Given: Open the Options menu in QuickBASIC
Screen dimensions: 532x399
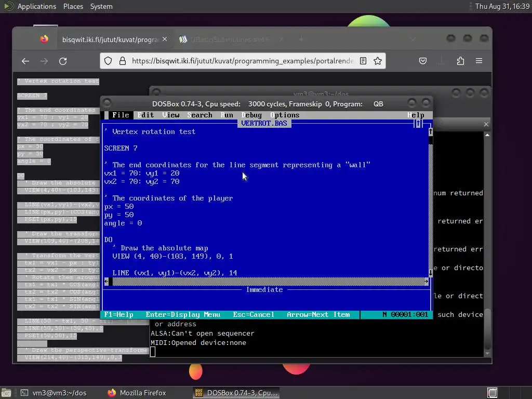Looking at the screenshot, I should point(285,115).
